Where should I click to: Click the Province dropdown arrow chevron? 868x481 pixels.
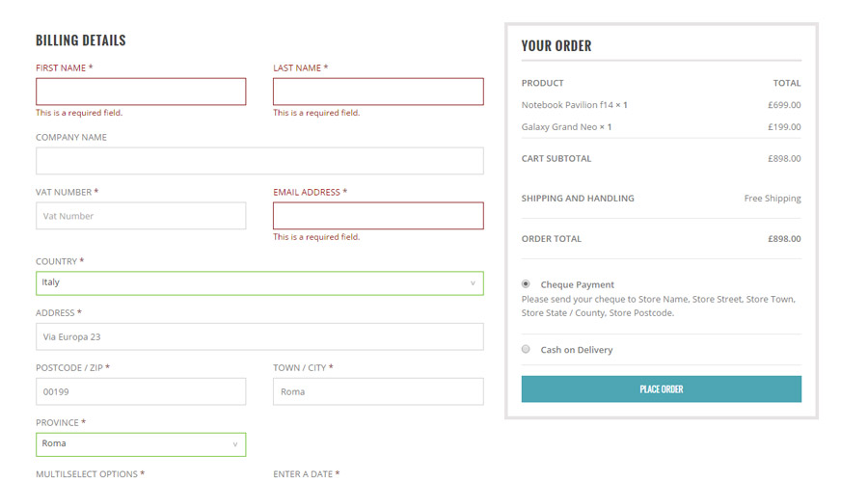pos(235,444)
